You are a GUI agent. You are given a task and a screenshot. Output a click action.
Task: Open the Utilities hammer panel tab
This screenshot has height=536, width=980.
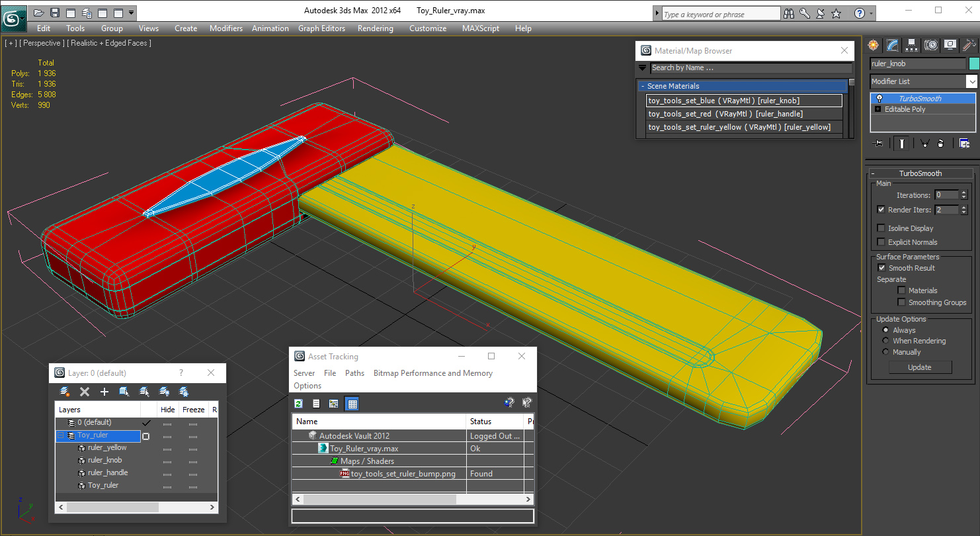pyautogui.click(x=969, y=45)
